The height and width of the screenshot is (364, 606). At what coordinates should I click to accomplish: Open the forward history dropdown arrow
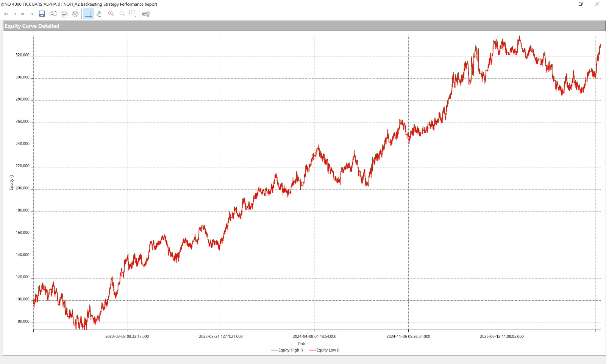32,14
